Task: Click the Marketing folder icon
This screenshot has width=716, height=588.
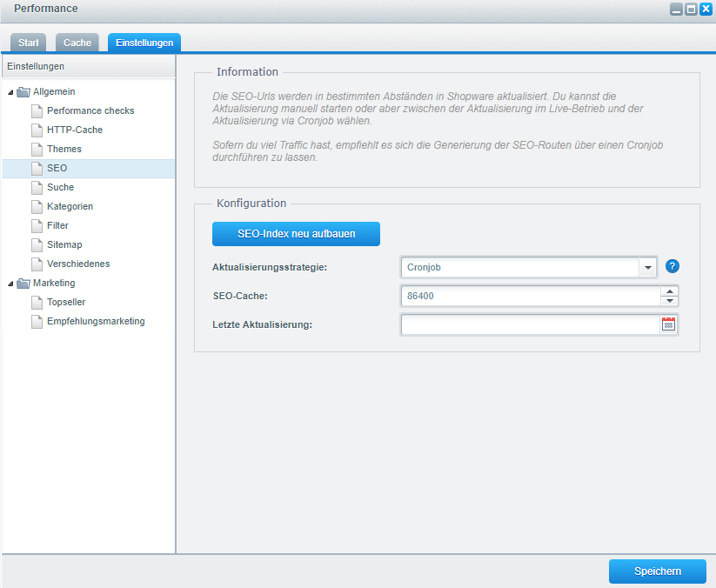Action: (23, 283)
